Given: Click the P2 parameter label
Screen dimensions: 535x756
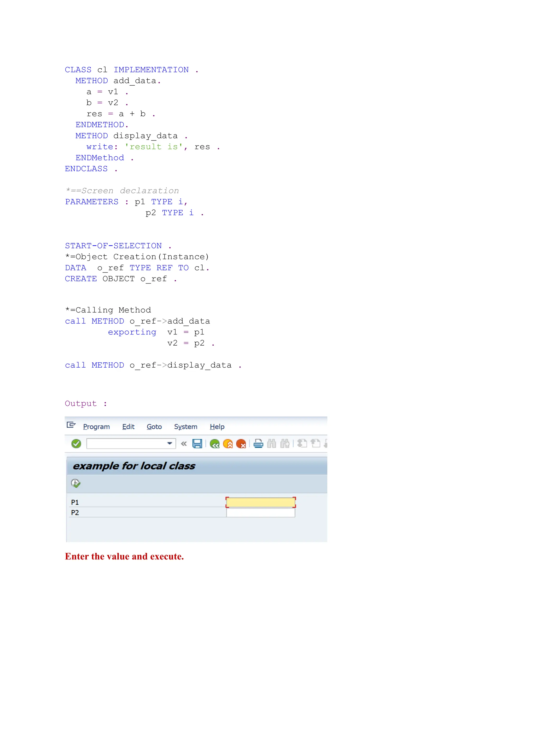Looking at the screenshot, I should pos(75,513).
